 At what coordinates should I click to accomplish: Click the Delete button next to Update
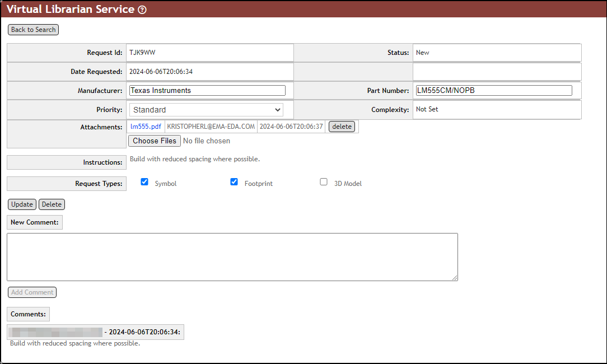click(52, 204)
